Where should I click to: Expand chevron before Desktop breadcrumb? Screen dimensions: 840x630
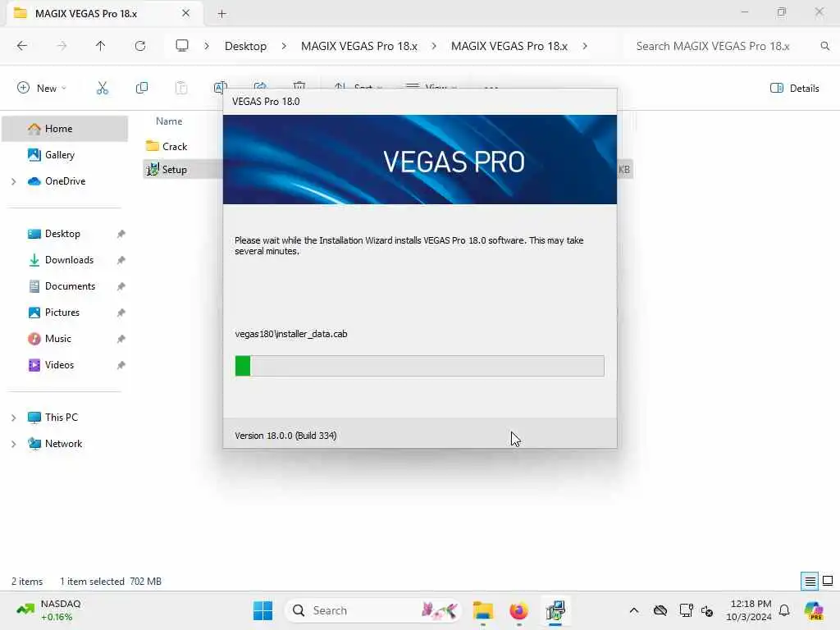coord(206,46)
